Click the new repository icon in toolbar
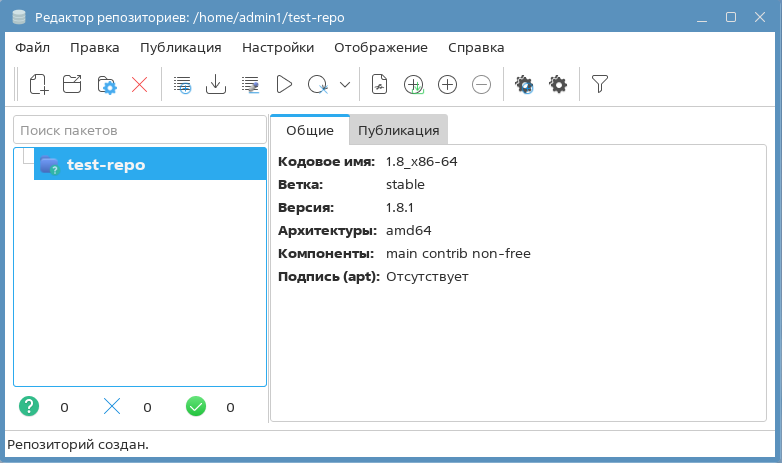 39,85
